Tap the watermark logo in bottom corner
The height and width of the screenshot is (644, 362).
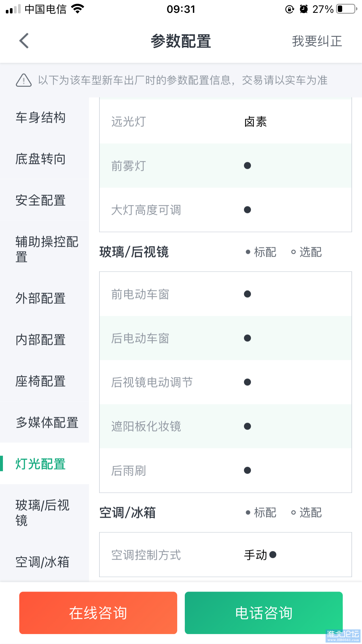click(x=343, y=636)
